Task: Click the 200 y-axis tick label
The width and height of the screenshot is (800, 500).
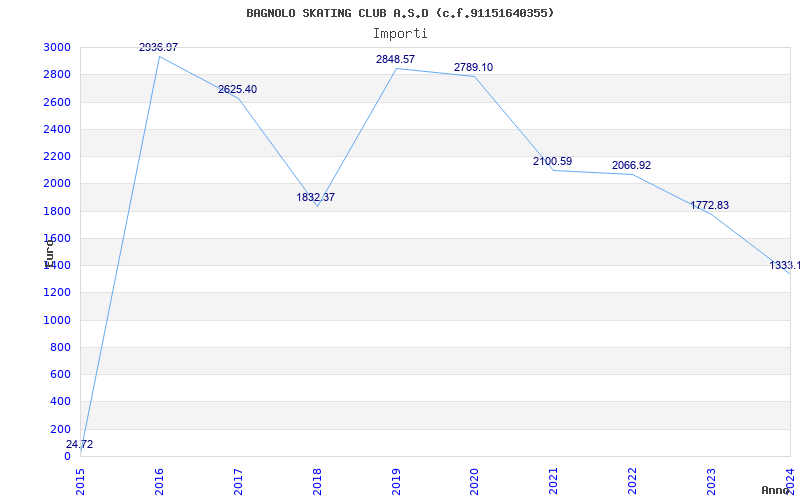Action: pyautogui.click(x=61, y=429)
